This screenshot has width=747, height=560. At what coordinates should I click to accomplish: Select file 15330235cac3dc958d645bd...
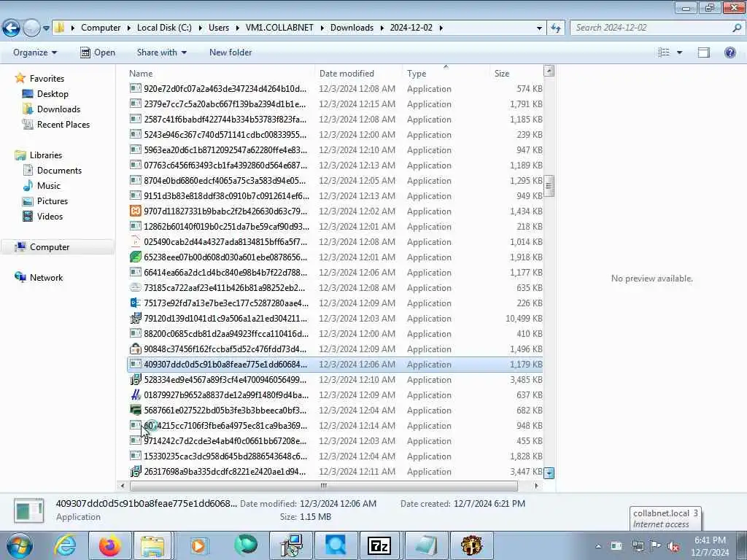click(336, 456)
